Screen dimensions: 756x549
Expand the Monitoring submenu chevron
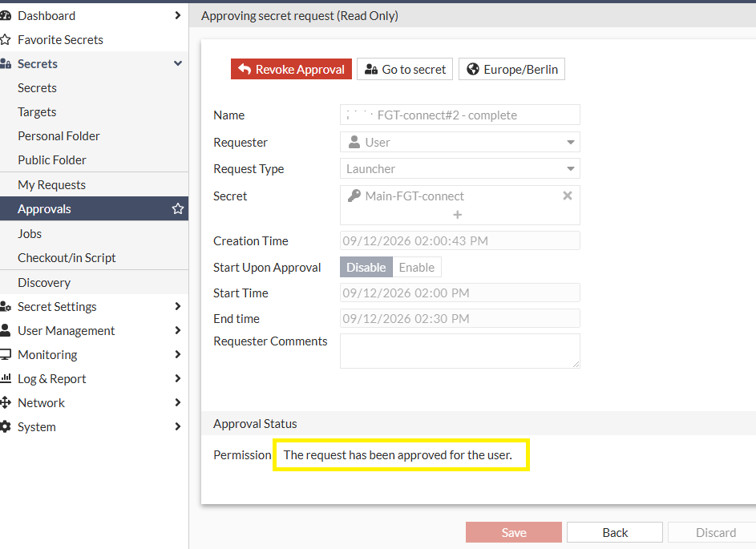(x=178, y=355)
